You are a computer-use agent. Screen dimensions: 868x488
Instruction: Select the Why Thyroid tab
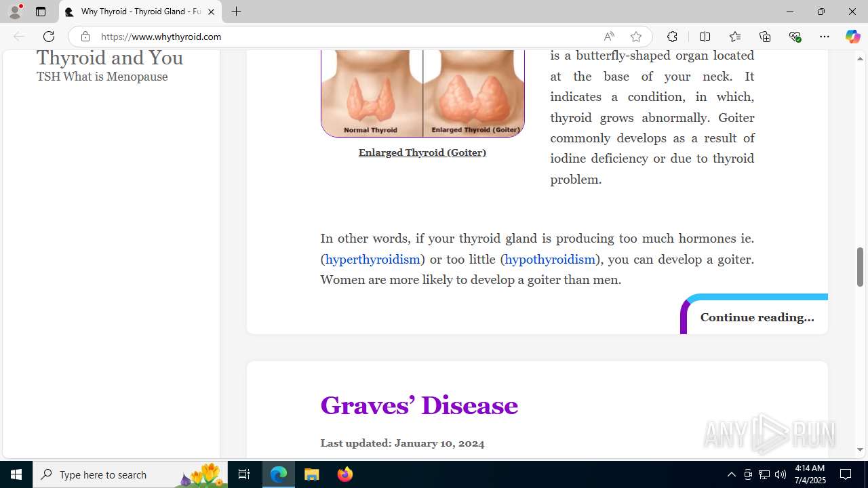[140, 12]
